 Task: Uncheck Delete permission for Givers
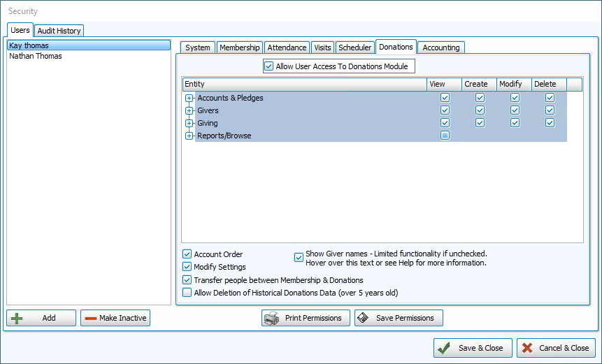[550, 110]
